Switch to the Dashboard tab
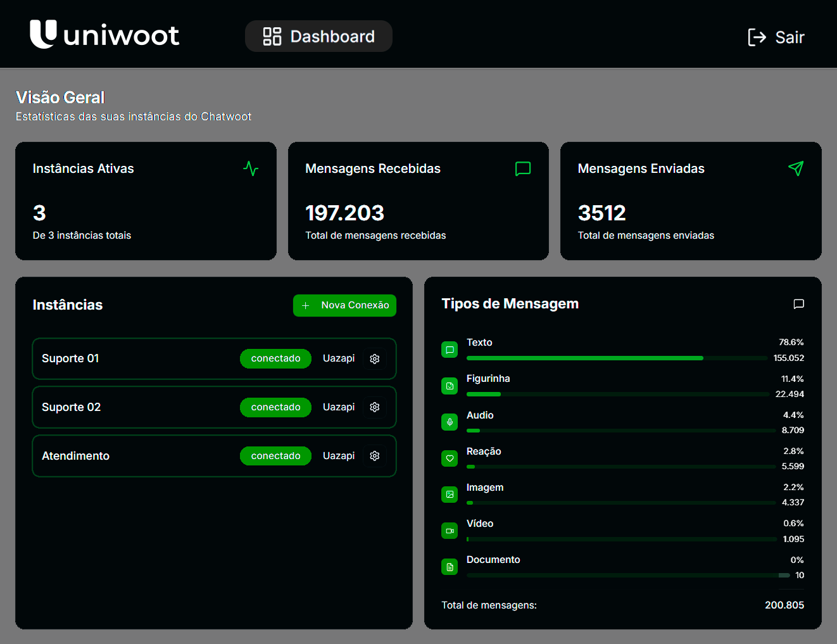The height and width of the screenshot is (644, 837). [x=318, y=36]
